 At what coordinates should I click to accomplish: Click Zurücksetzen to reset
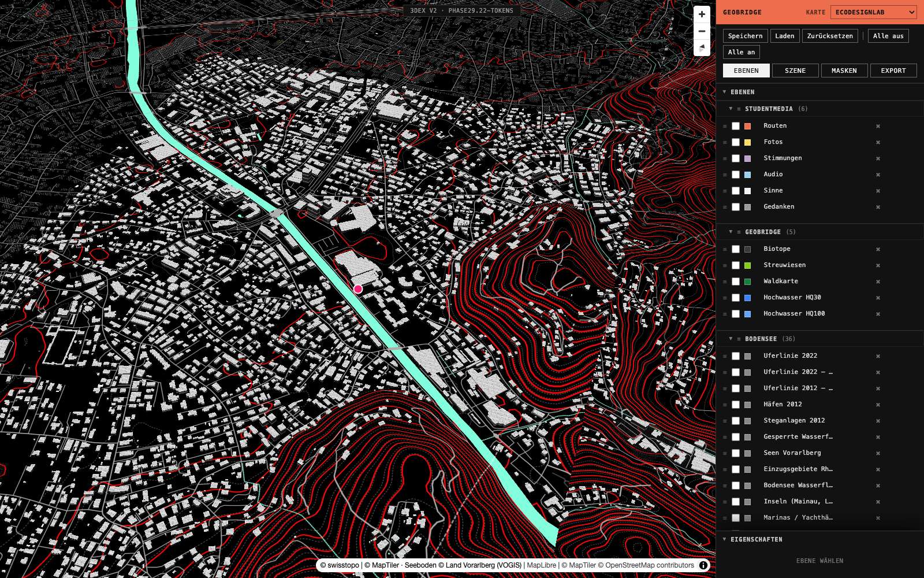coord(830,36)
